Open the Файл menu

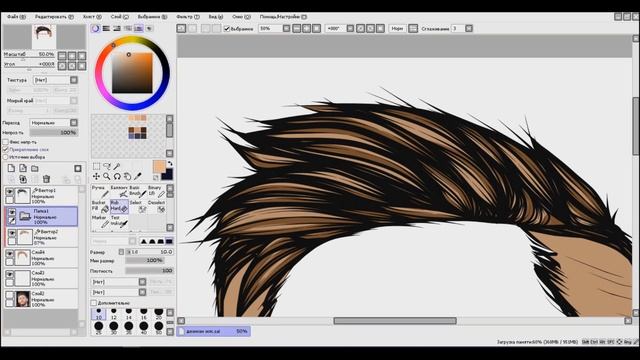click(16, 17)
